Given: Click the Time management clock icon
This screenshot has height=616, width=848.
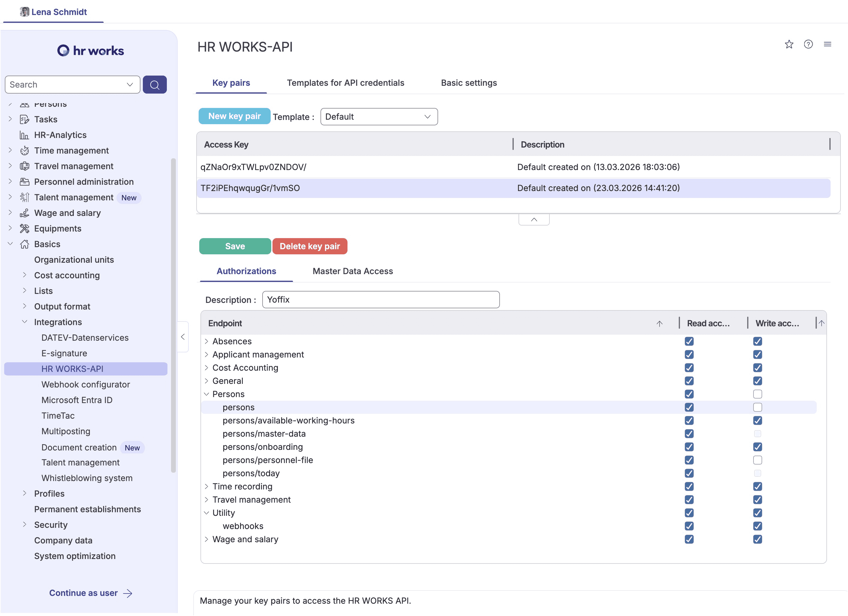Looking at the screenshot, I should coord(25,151).
